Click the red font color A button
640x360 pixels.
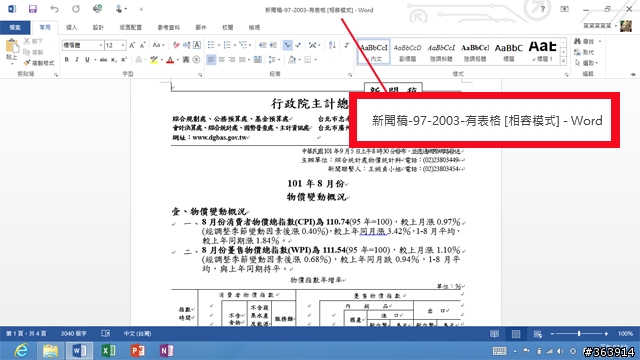pos(170,60)
